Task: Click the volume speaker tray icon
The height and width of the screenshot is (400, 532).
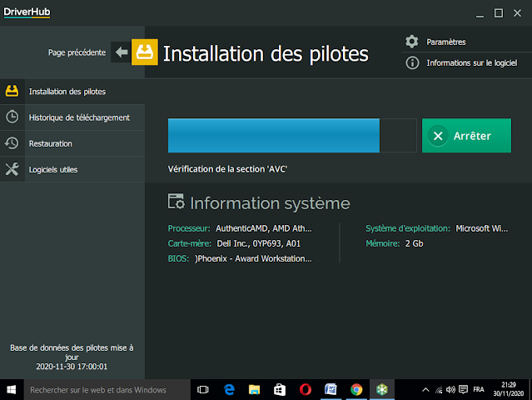Action: click(x=450, y=390)
